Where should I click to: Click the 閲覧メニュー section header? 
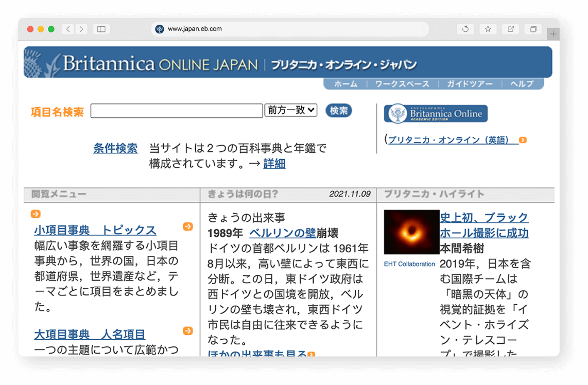tap(59, 194)
